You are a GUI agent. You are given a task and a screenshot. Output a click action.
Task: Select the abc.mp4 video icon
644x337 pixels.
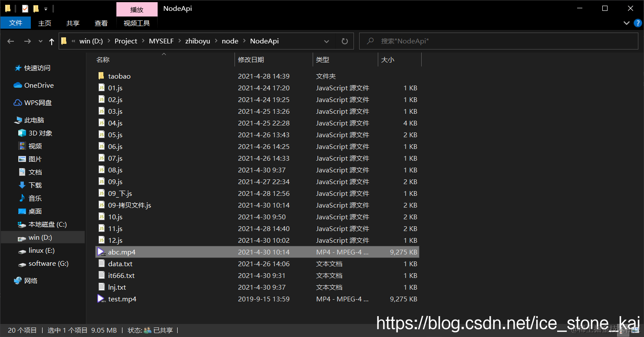click(x=101, y=252)
